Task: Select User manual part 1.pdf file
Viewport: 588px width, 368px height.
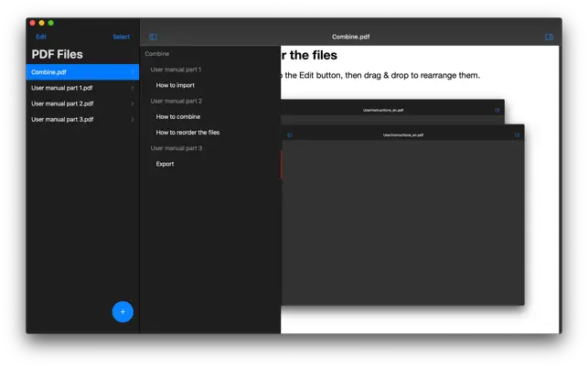Action: coord(82,88)
